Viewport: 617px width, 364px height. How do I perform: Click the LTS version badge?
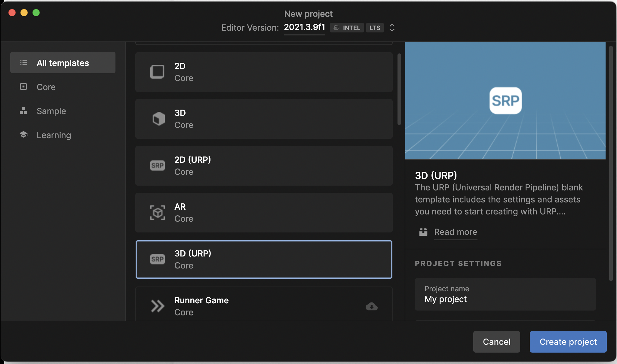tap(375, 28)
